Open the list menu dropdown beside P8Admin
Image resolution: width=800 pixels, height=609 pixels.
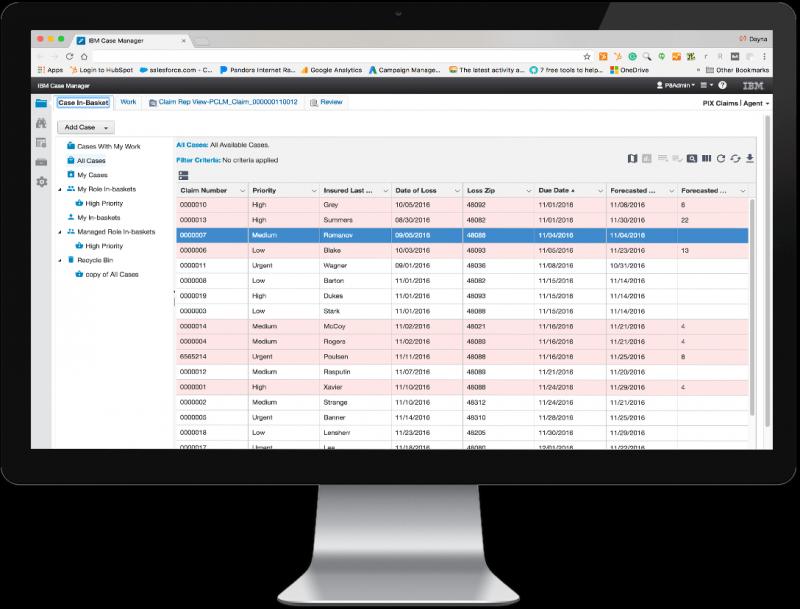(707, 85)
